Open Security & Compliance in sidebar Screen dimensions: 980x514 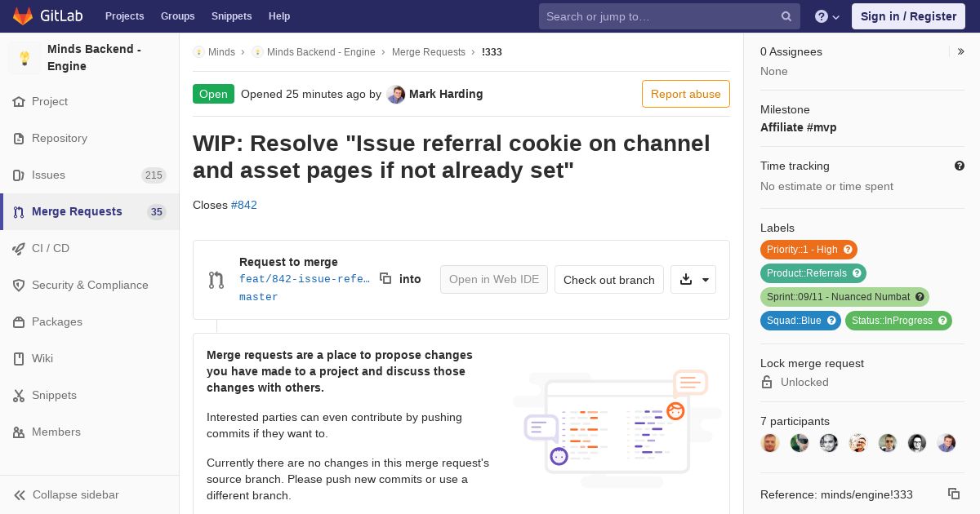click(90, 285)
